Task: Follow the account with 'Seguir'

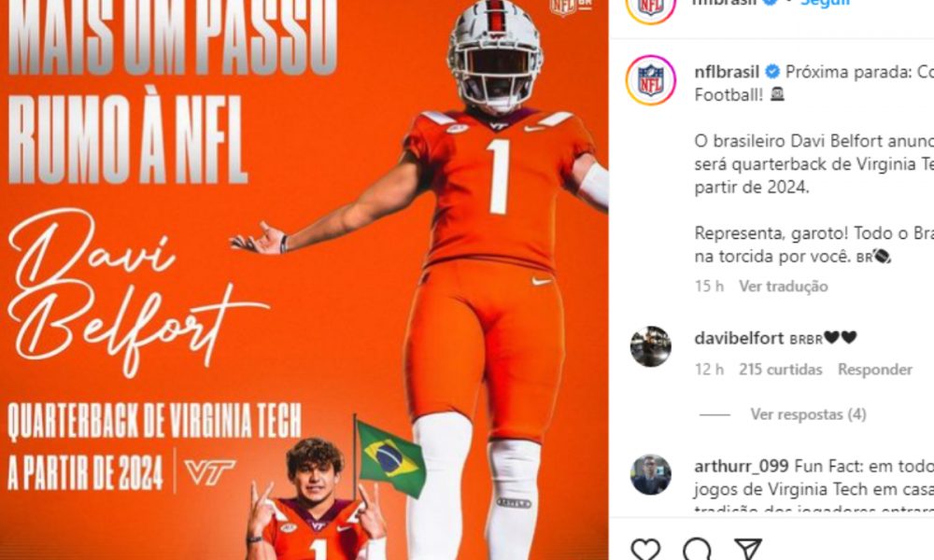Action: [x=825, y=3]
